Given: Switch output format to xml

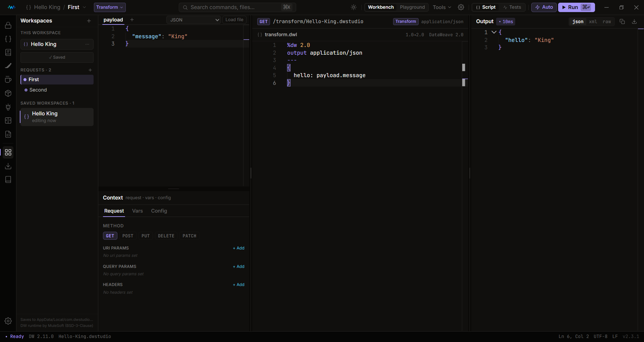Looking at the screenshot, I should [x=593, y=21].
